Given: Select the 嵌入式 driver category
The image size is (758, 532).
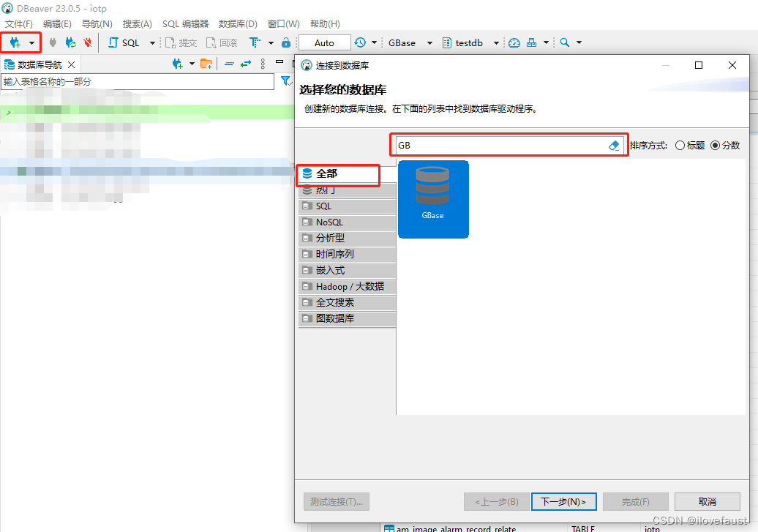Looking at the screenshot, I should point(347,270).
